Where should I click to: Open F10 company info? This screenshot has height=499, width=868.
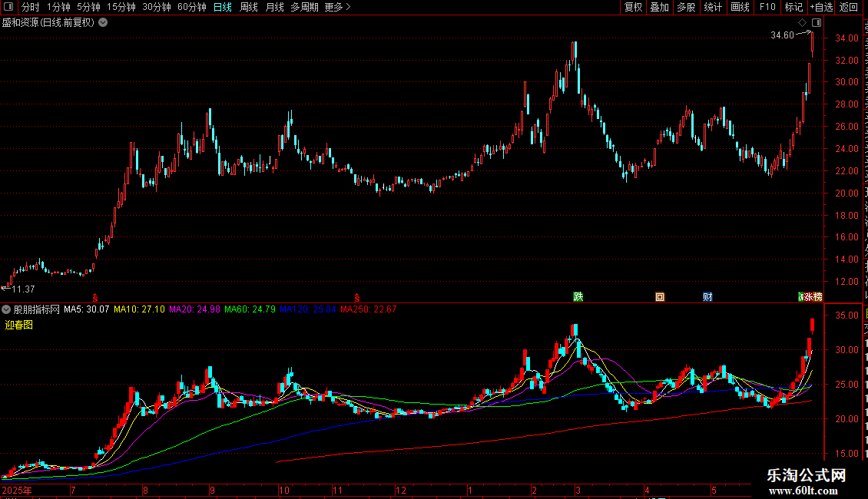[x=767, y=7]
